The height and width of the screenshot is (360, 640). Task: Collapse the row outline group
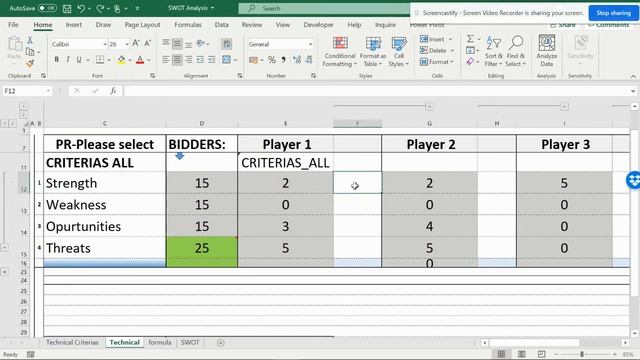[4, 247]
